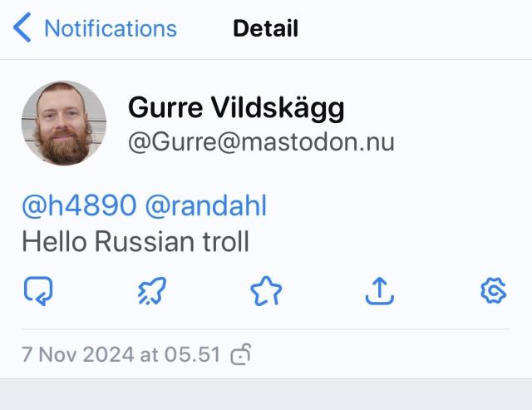Click the Detail page title

tap(266, 28)
